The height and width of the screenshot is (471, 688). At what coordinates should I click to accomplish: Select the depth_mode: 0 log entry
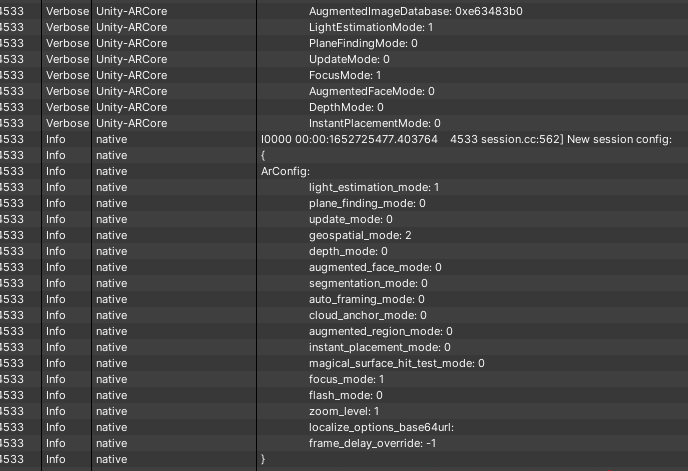pyautogui.click(x=348, y=252)
